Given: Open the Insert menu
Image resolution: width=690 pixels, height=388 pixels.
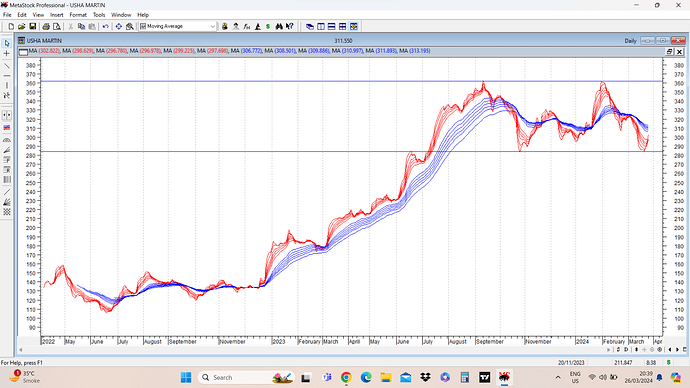Looking at the screenshot, I should [x=57, y=15].
